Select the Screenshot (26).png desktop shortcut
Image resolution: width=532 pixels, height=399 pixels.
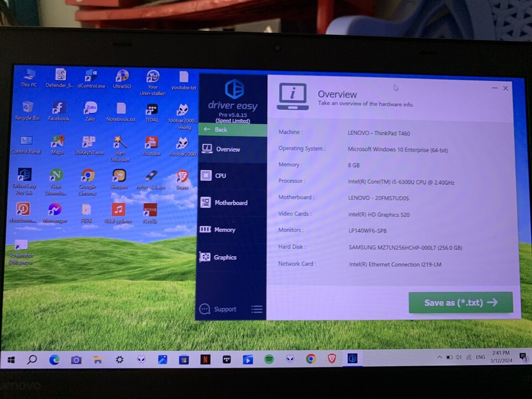click(21, 253)
